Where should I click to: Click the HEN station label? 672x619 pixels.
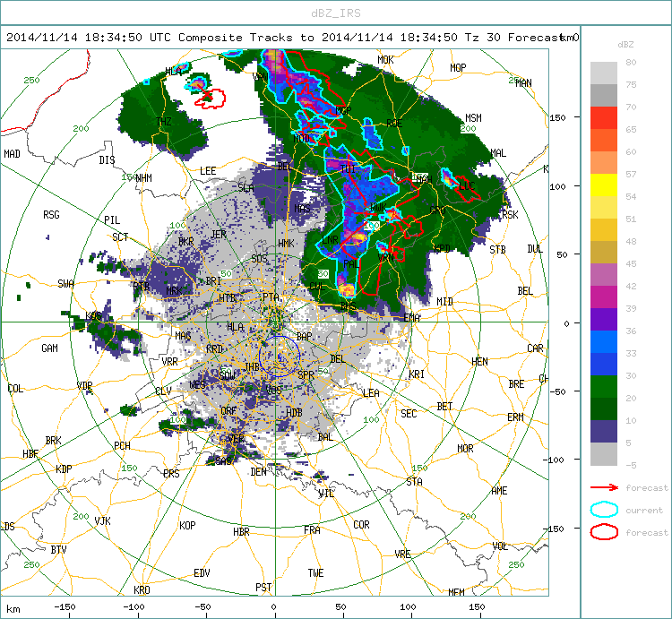(479, 362)
